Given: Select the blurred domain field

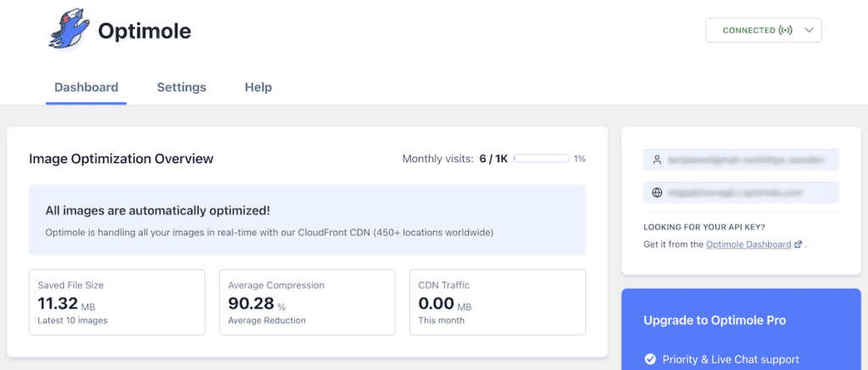Looking at the screenshot, I should pos(741,193).
